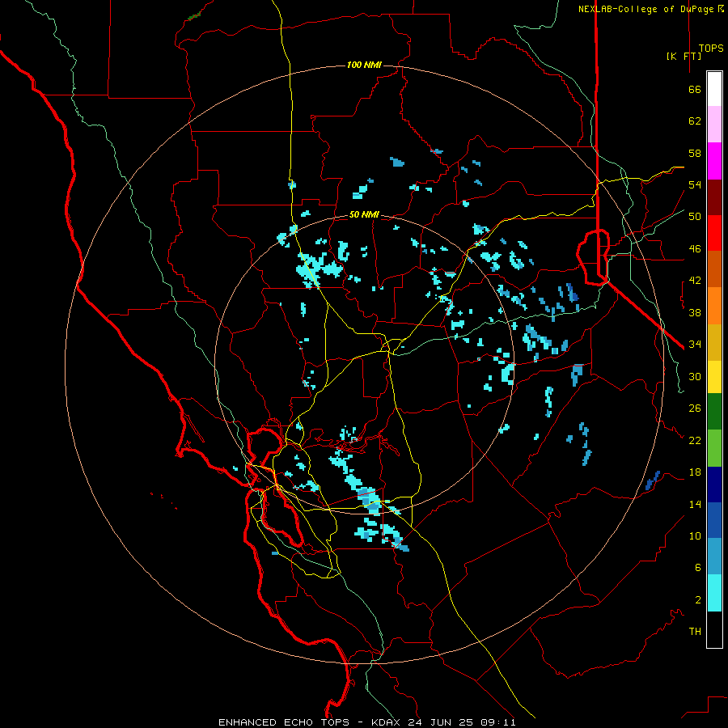Click legend value 6
Screen dimensions: 728x728
(698, 568)
